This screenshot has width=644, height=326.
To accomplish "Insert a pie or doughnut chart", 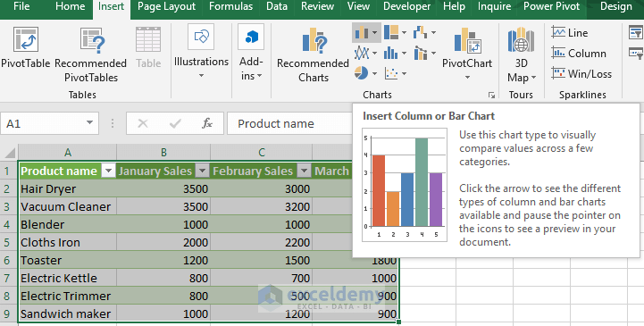I will coord(362,73).
